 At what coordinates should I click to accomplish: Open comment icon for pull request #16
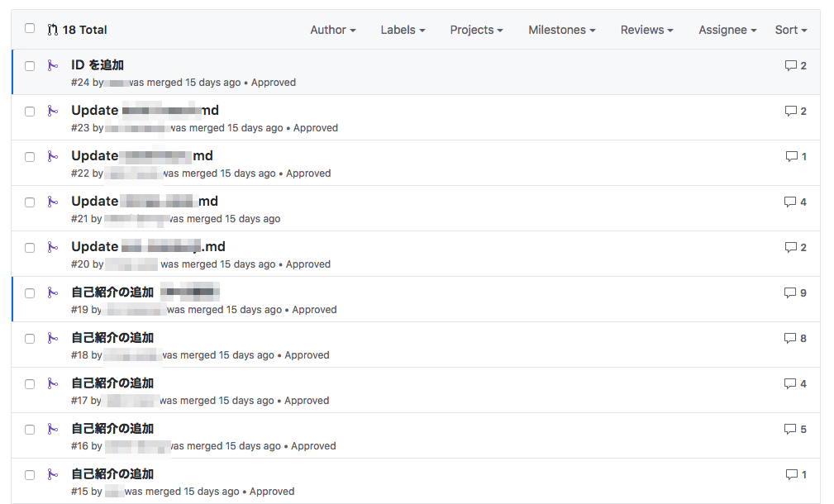tap(790, 429)
